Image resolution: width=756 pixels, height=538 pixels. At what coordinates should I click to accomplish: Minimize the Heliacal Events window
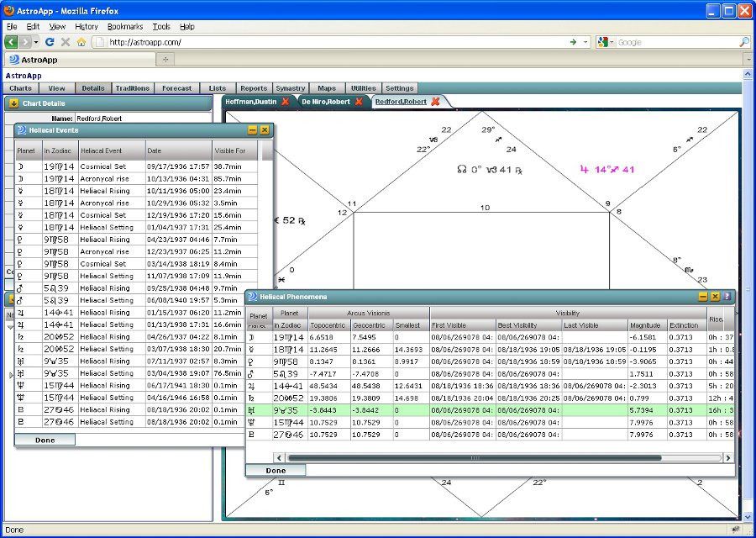(252, 130)
